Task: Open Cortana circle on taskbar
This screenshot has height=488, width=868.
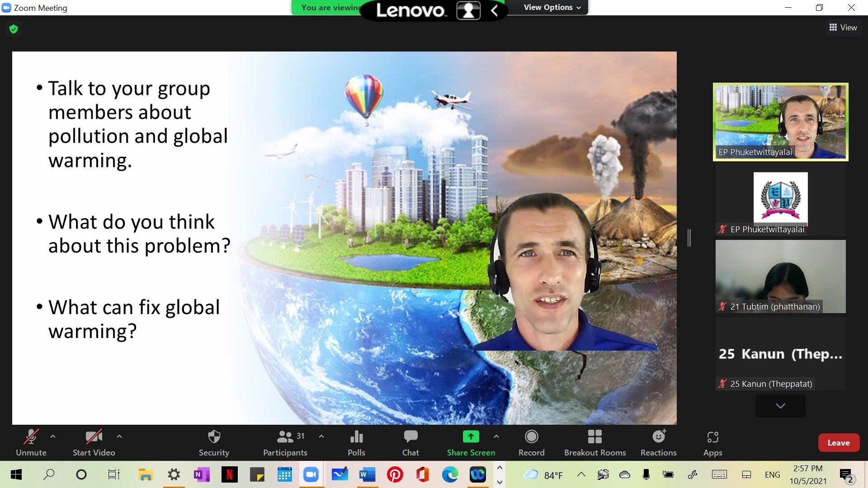Action: pyautogui.click(x=81, y=474)
